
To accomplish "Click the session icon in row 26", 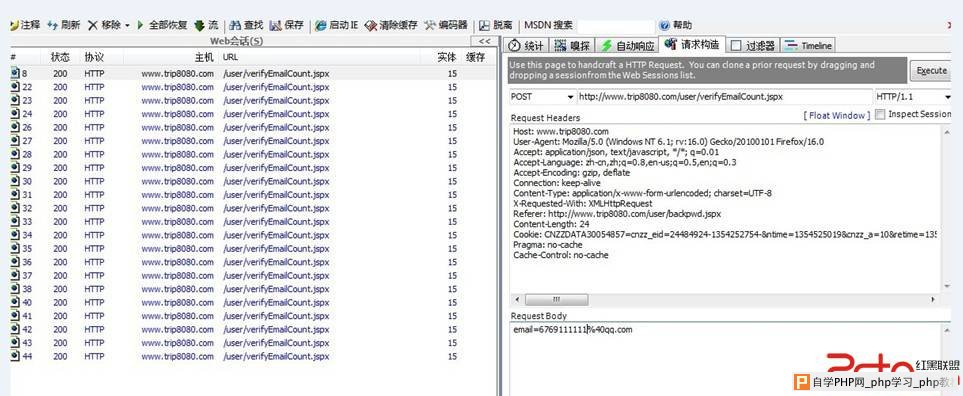I will 15,127.
